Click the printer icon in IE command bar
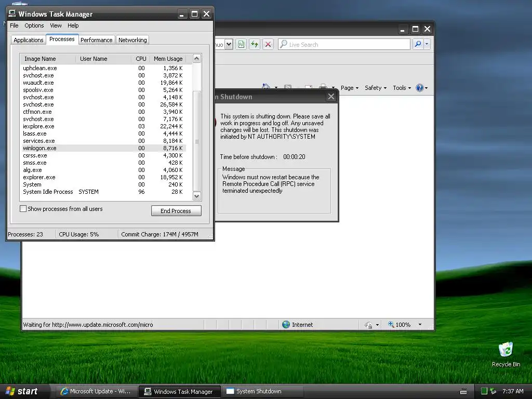532x399 pixels. (x=323, y=87)
